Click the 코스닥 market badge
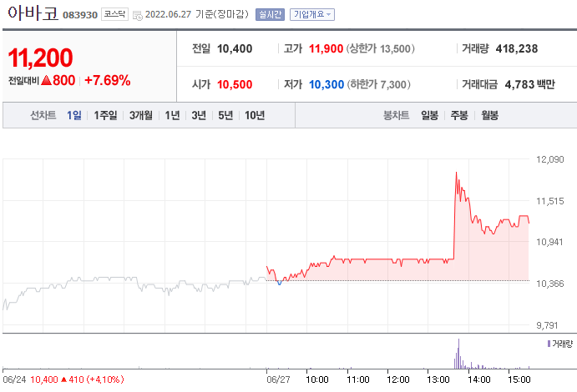The width and height of the screenshot is (577, 392). point(114,14)
